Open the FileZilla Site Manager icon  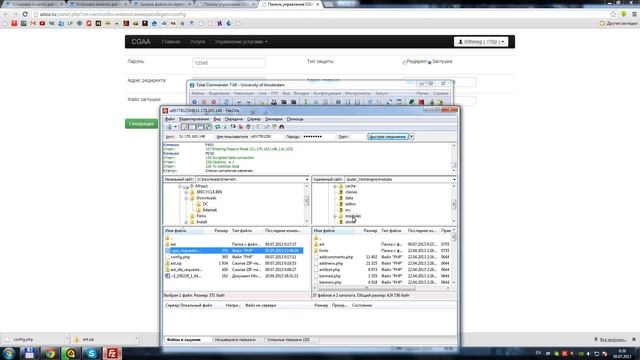pos(169,127)
